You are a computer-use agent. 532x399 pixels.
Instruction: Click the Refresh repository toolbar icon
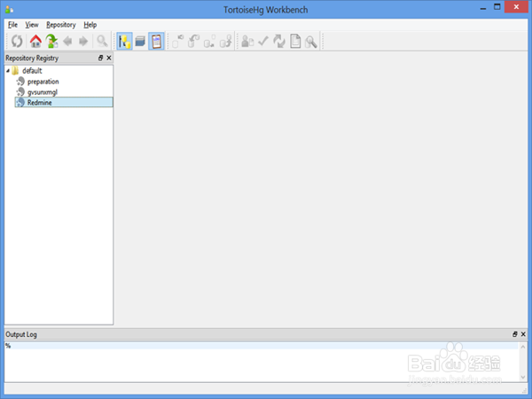point(17,42)
